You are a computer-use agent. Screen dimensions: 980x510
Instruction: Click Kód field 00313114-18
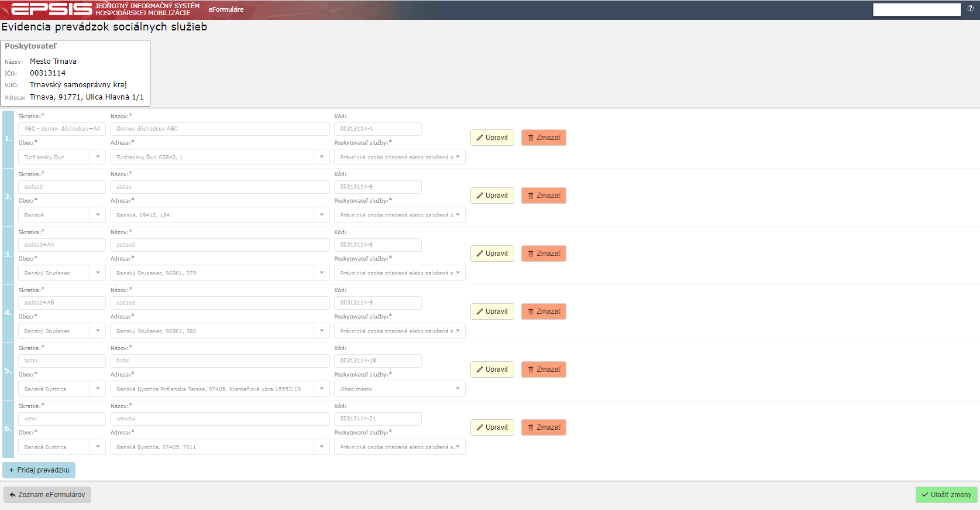pyautogui.click(x=378, y=361)
